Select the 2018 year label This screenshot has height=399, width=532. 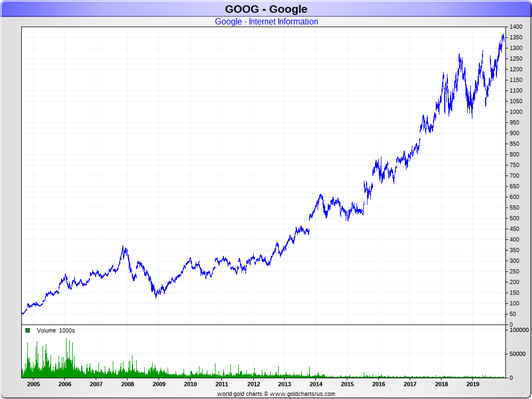tap(442, 384)
